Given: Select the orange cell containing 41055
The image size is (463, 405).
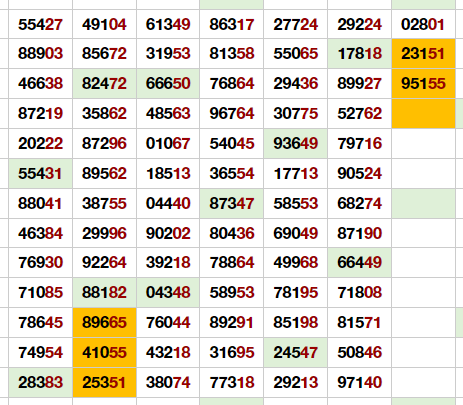Looking at the screenshot, I should [104, 352].
